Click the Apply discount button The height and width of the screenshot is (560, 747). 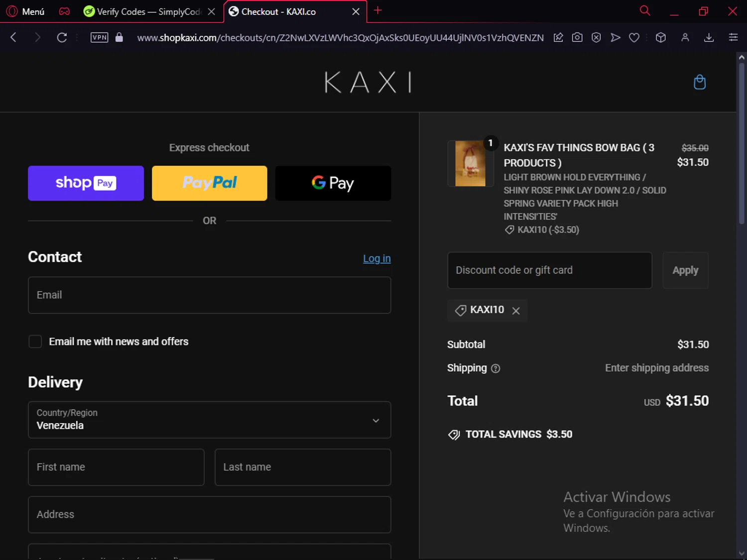pyautogui.click(x=685, y=270)
